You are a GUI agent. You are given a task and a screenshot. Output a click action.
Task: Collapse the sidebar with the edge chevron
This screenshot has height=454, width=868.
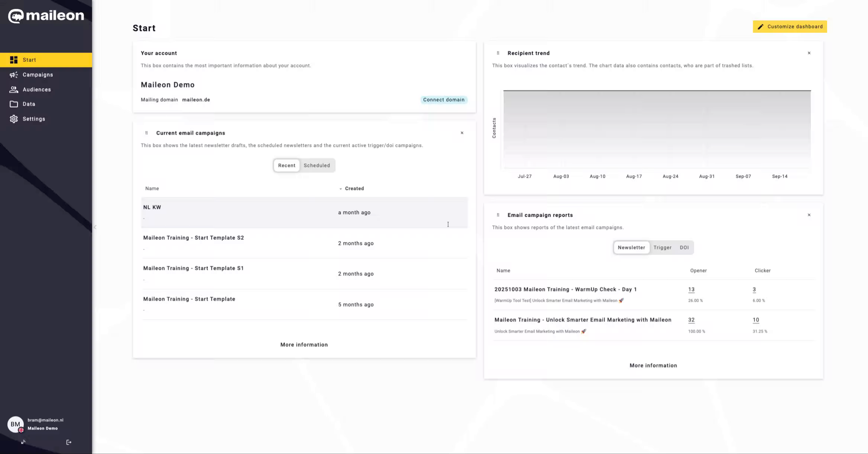point(95,227)
